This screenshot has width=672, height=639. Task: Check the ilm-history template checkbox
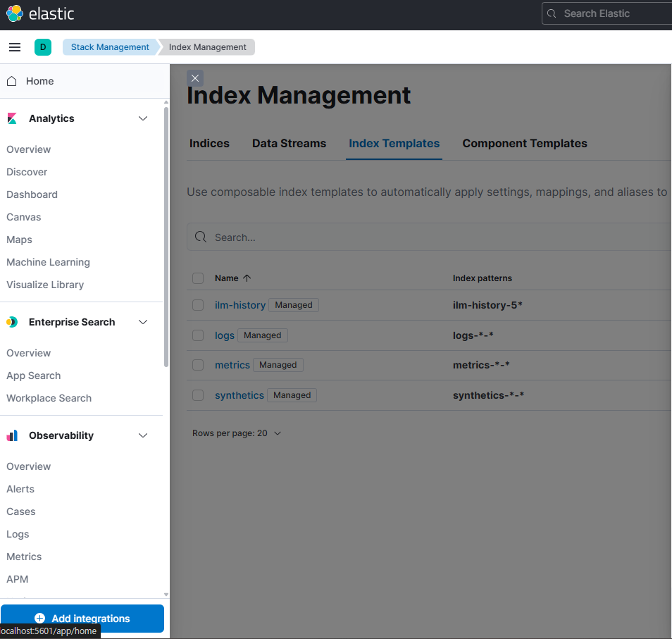[x=198, y=305]
